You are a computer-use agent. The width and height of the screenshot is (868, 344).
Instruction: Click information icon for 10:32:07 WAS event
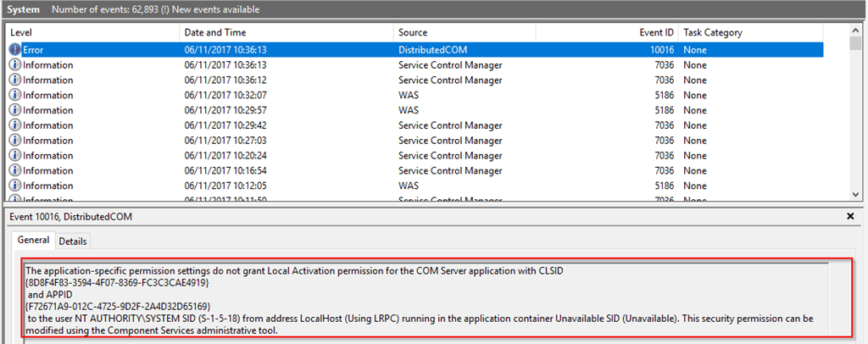tap(15, 95)
